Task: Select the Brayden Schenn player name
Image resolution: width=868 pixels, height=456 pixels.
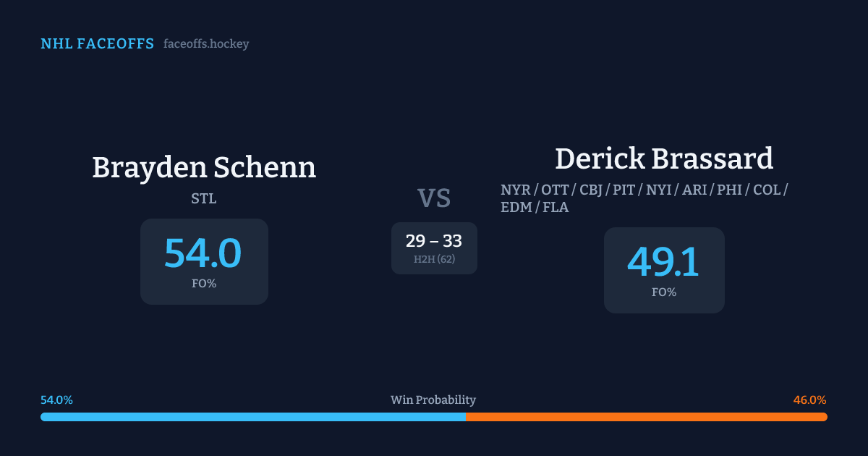Action: (x=204, y=168)
